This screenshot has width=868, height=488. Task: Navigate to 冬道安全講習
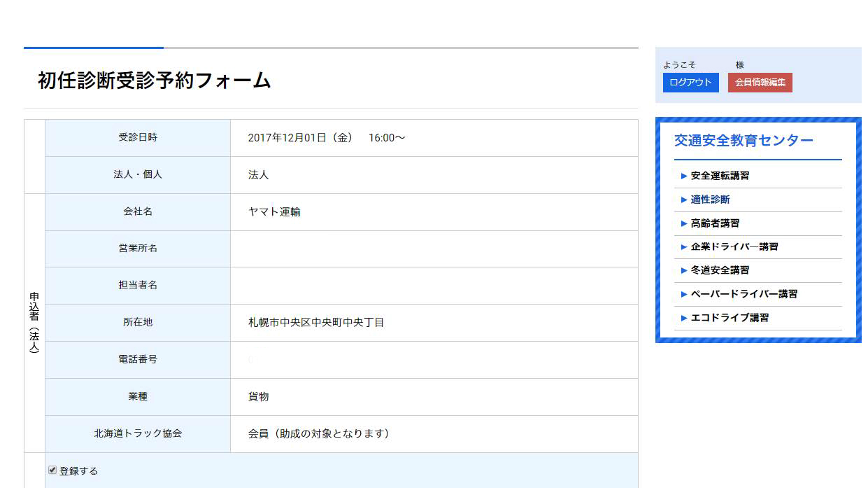720,270
